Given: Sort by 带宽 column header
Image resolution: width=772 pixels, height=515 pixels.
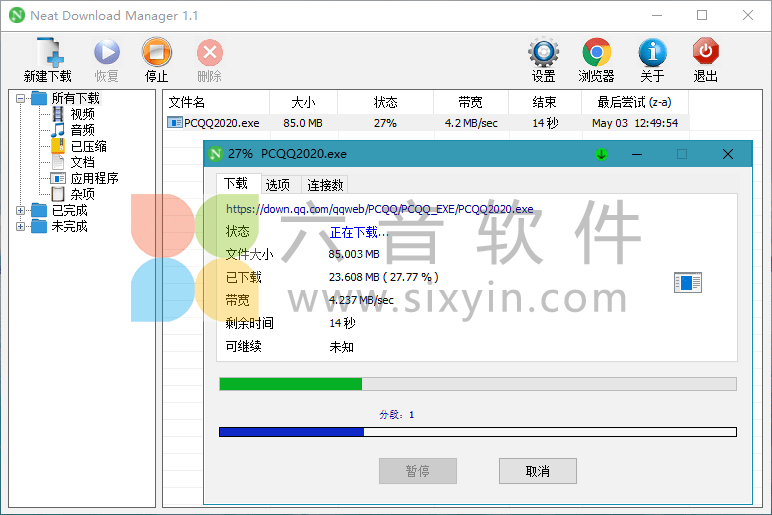Looking at the screenshot, I should coord(471,102).
